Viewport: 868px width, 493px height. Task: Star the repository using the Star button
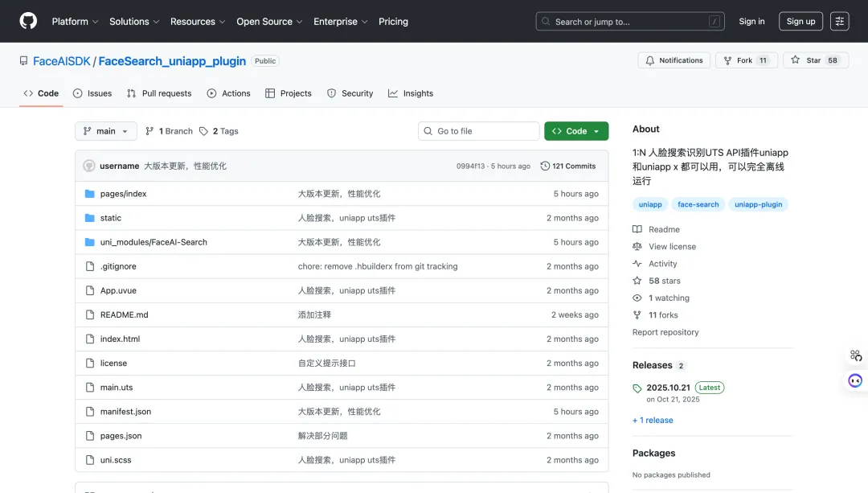click(x=816, y=60)
